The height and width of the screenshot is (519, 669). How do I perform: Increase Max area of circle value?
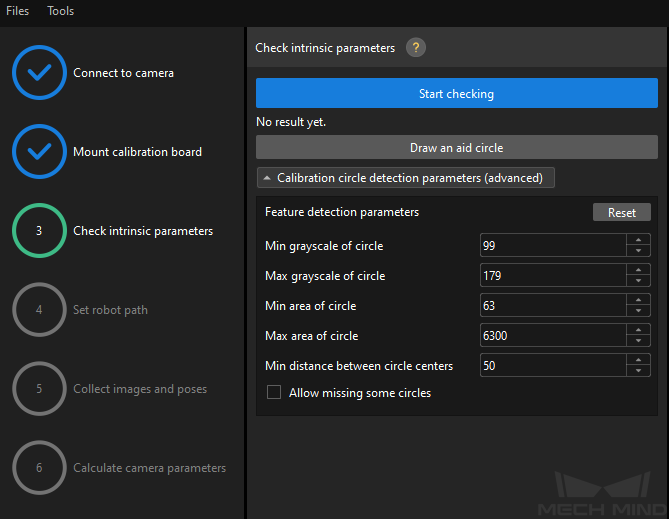point(638,330)
